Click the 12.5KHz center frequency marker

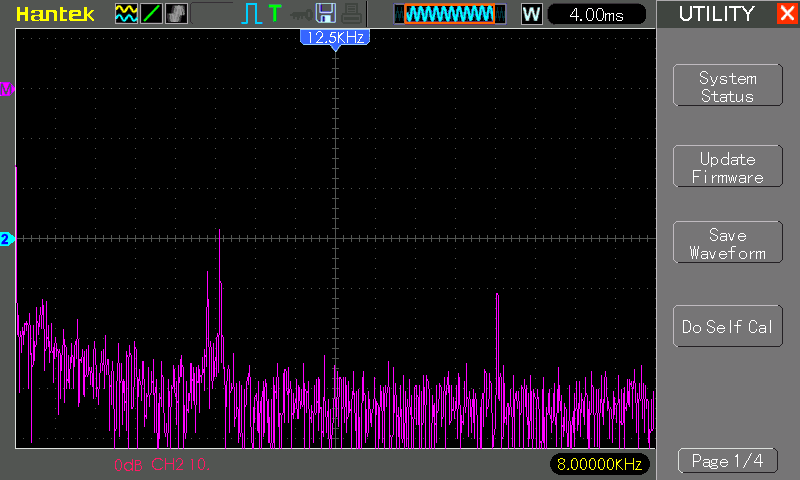click(x=335, y=38)
